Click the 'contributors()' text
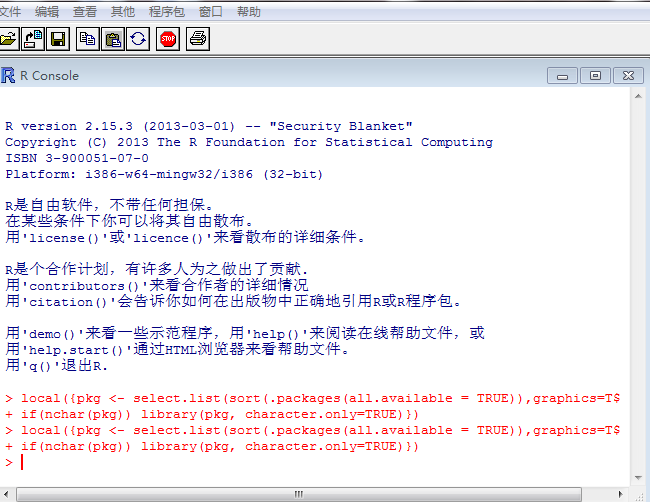Viewport: 650px width, 502px height. 84,286
